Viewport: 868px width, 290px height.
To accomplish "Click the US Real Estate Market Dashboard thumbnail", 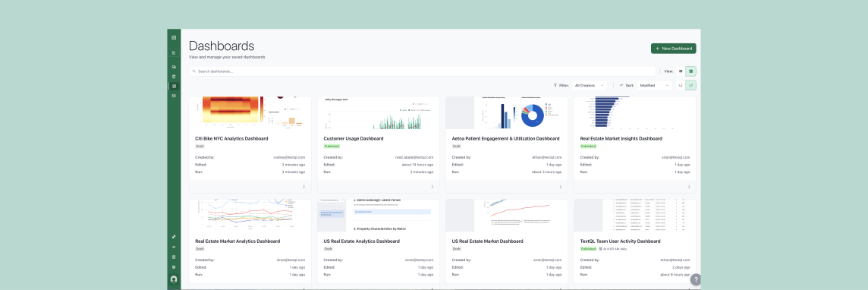I will [x=507, y=216].
